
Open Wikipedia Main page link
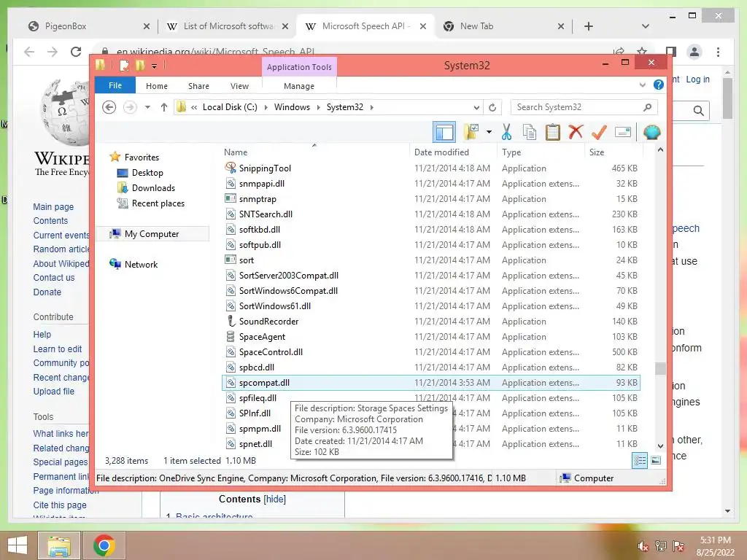coord(53,206)
